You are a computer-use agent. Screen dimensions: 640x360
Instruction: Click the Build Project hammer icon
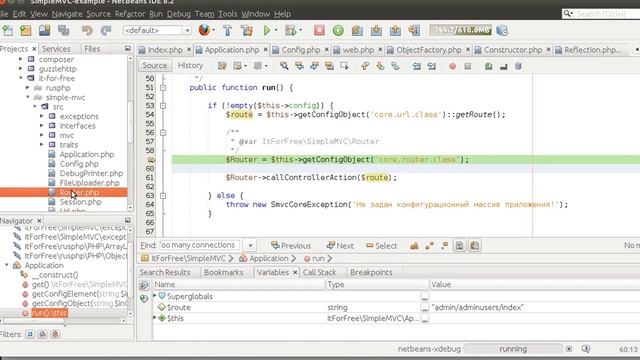(227, 30)
